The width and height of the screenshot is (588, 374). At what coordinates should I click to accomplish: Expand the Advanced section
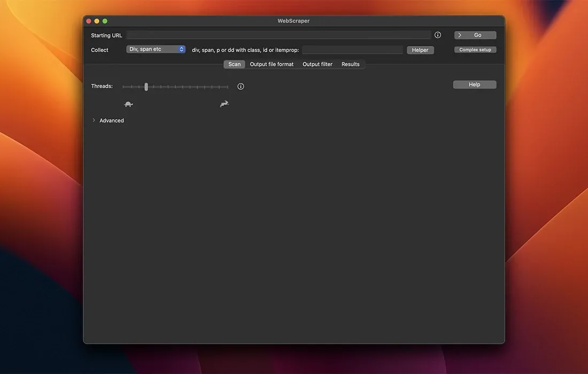[94, 120]
